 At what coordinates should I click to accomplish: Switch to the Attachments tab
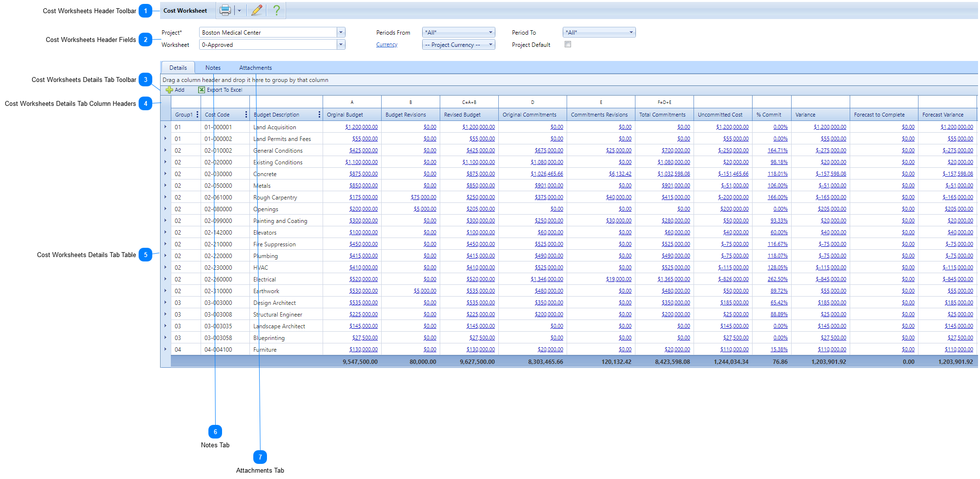click(255, 68)
